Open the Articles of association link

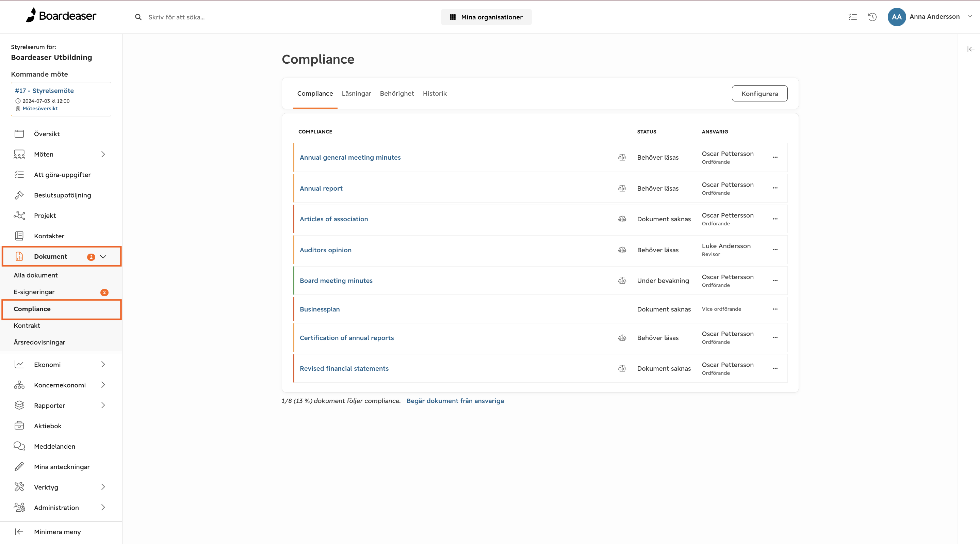[333, 219]
